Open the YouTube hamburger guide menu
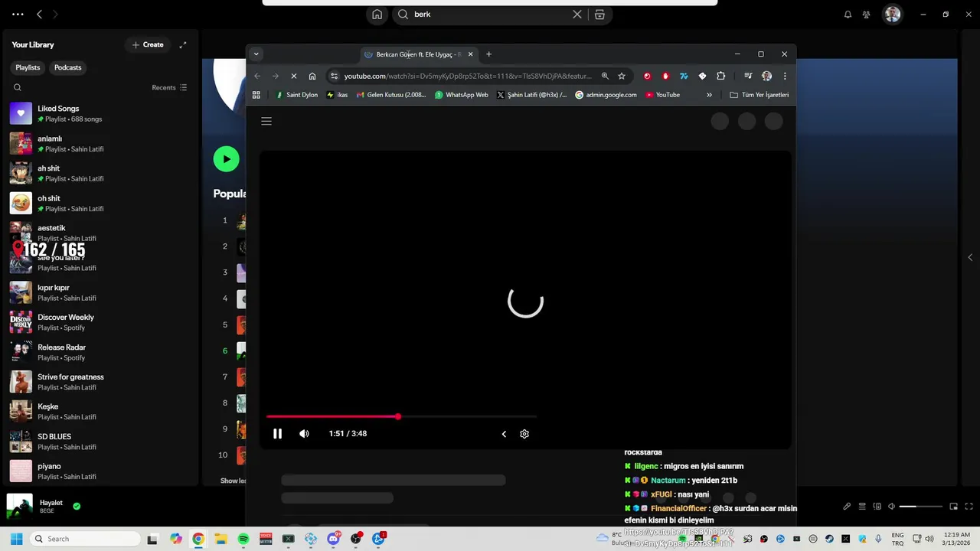This screenshot has height=551, width=980. point(266,121)
